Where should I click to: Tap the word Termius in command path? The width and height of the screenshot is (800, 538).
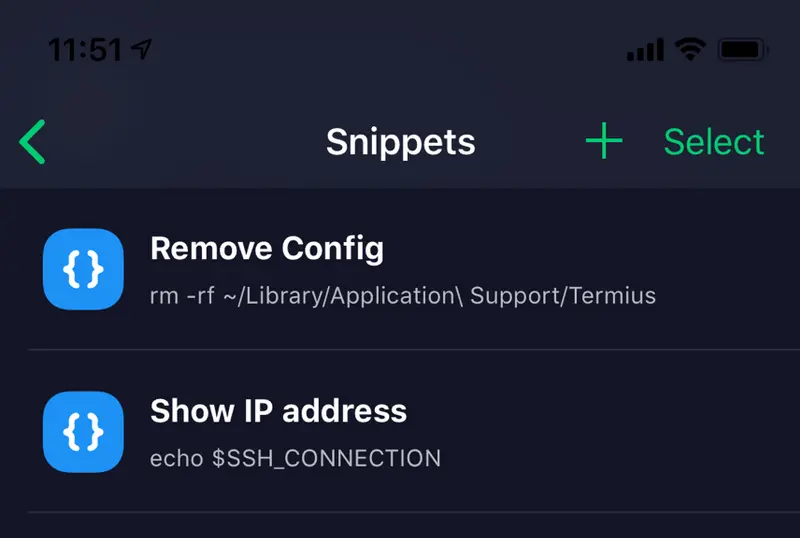[613, 296]
